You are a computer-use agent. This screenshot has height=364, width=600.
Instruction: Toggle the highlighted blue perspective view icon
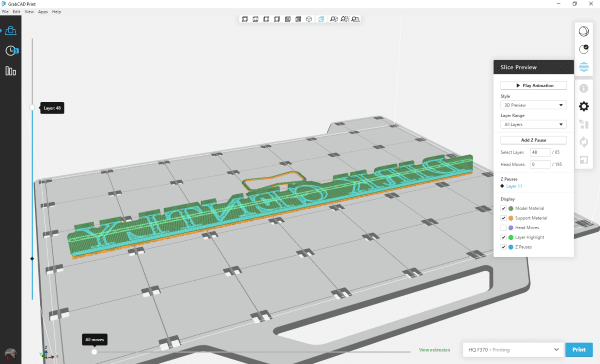(321, 19)
